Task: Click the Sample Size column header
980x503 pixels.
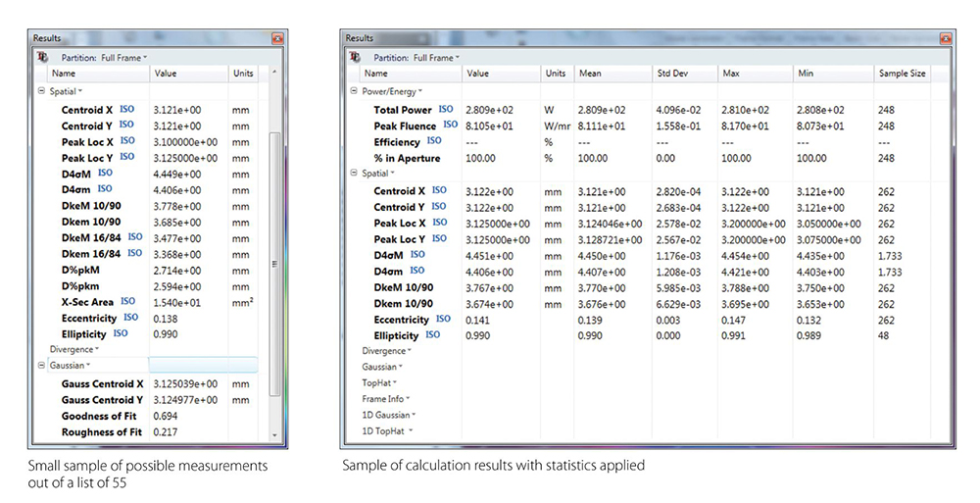Action: [x=901, y=74]
